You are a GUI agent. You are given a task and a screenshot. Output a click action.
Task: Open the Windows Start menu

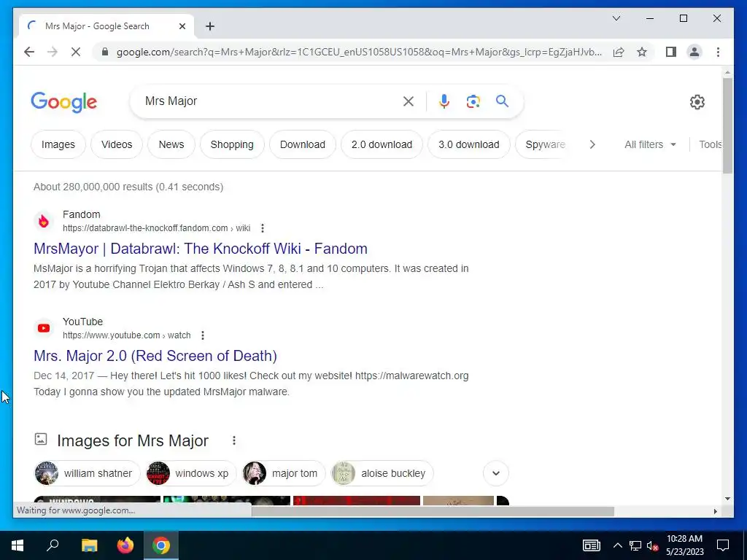point(18,545)
